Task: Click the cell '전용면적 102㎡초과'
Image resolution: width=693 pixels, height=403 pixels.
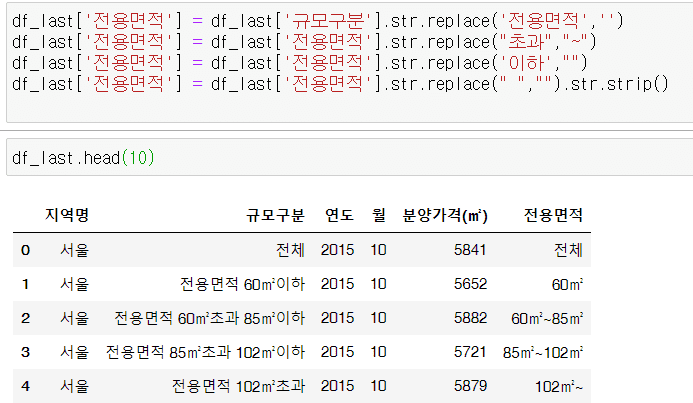Action: point(238,386)
